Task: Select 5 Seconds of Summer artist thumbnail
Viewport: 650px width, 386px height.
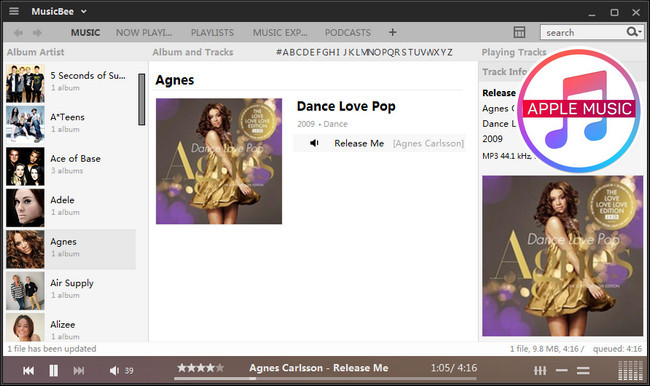Action: point(25,83)
